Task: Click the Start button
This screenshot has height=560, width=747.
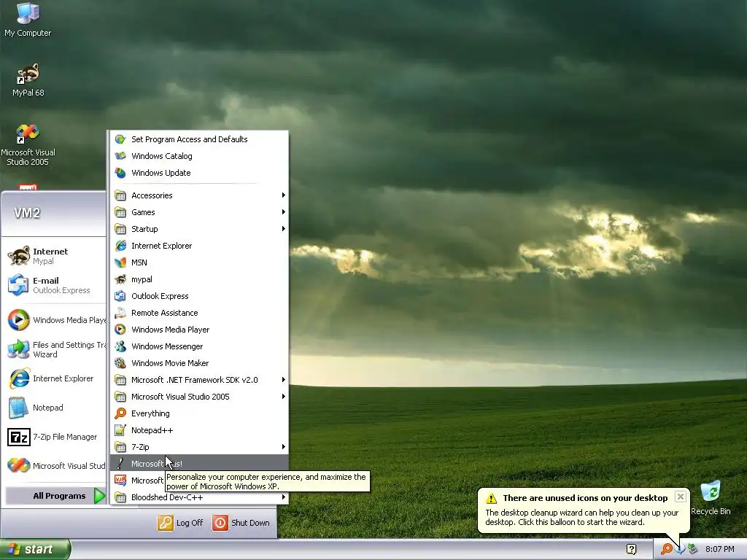Action: click(x=35, y=549)
